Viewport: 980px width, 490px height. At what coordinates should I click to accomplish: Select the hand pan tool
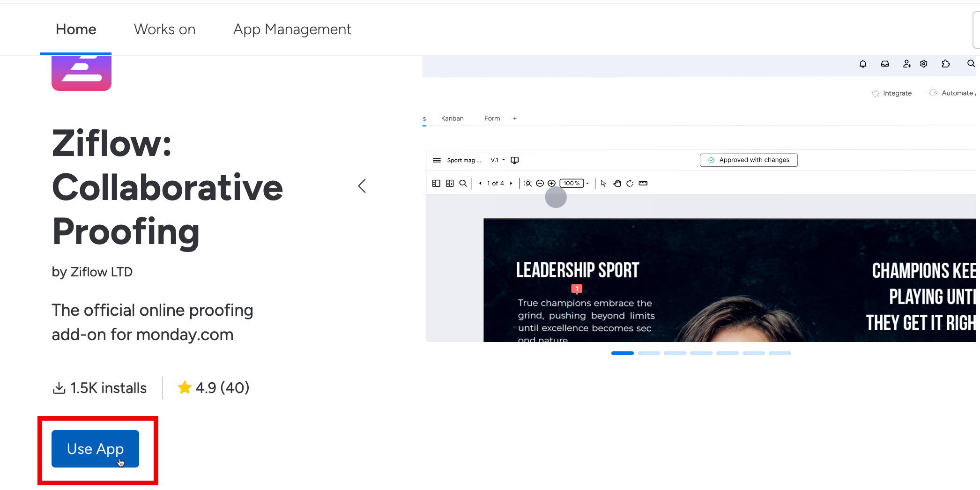(x=617, y=183)
